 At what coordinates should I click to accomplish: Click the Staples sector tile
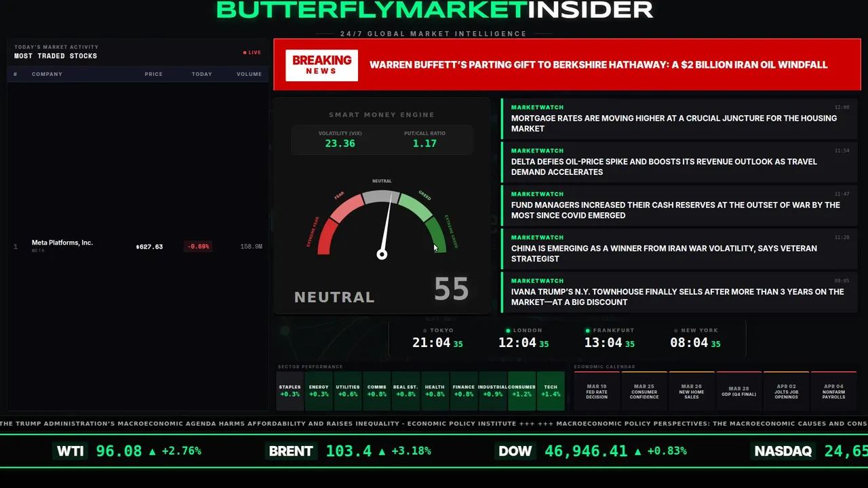(x=290, y=391)
